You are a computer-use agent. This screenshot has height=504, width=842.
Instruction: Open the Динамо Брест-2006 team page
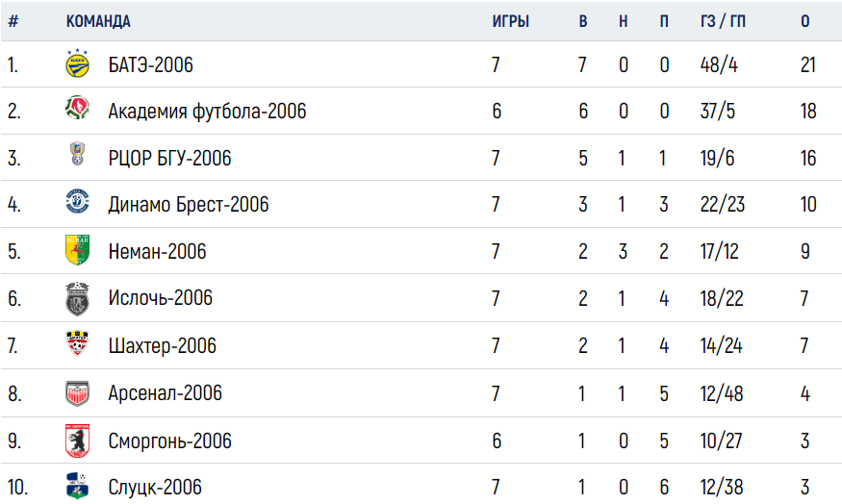(x=189, y=205)
